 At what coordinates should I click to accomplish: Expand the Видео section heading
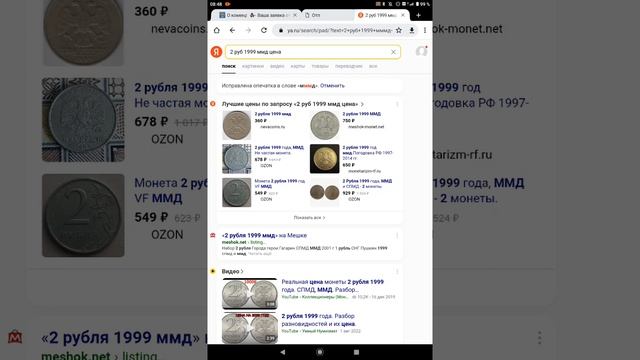(233, 271)
